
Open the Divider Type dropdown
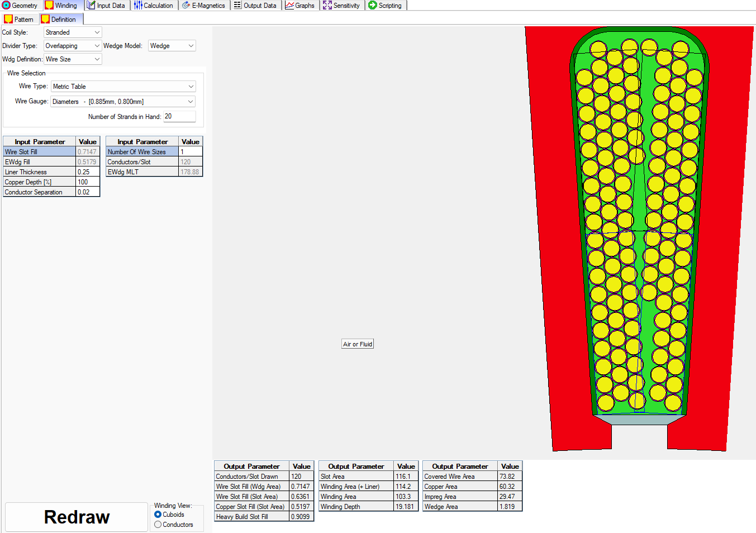[x=73, y=46]
